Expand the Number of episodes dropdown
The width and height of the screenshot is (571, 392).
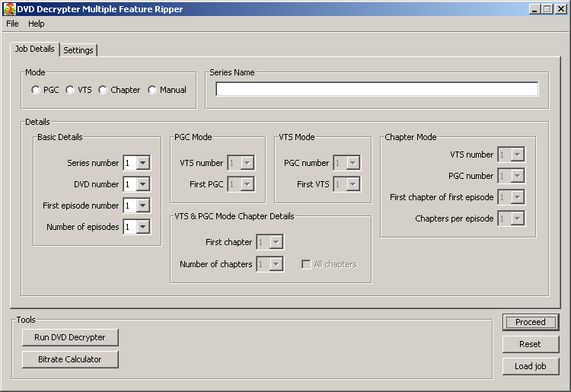click(x=143, y=227)
